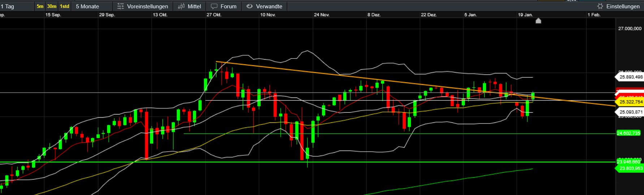The image size is (644, 195).
Task: Click the 27 Okt. date label
Action: pos(214,15)
